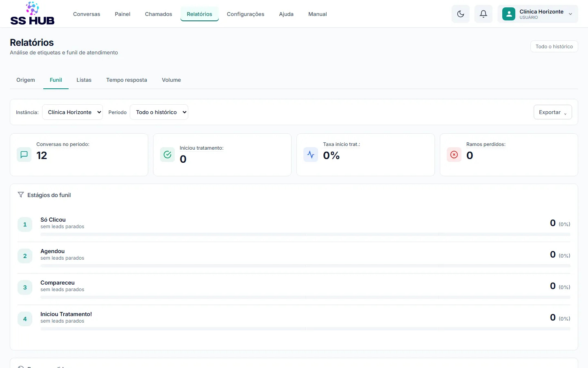Click the value 12 under Conversas no período
588x368 pixels.
pos(42,155)
